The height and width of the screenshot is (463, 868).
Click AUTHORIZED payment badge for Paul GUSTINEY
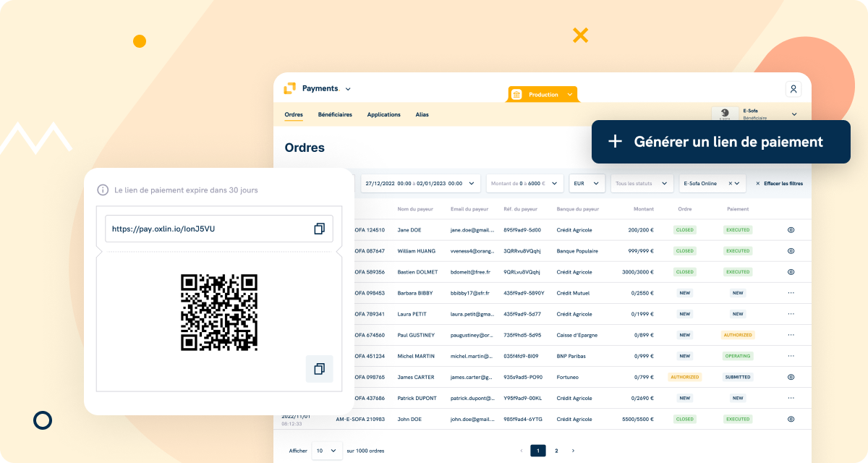(738, 335)
